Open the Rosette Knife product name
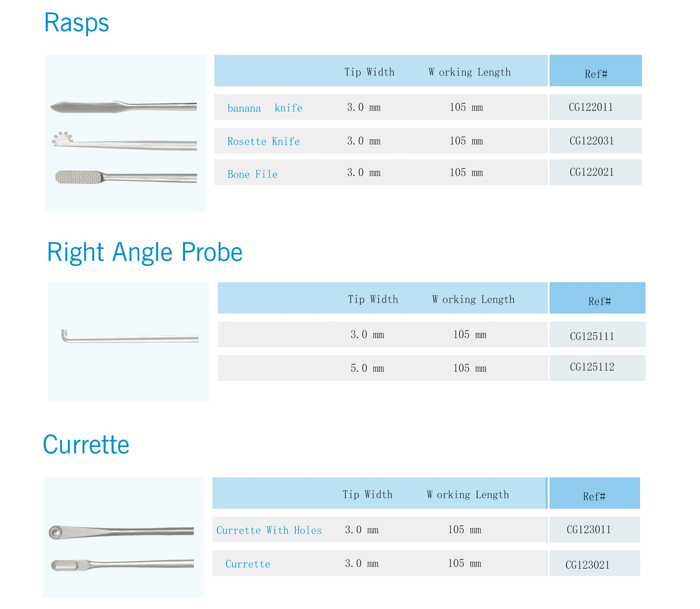This screenshot has width=700, height=609. 264,141
